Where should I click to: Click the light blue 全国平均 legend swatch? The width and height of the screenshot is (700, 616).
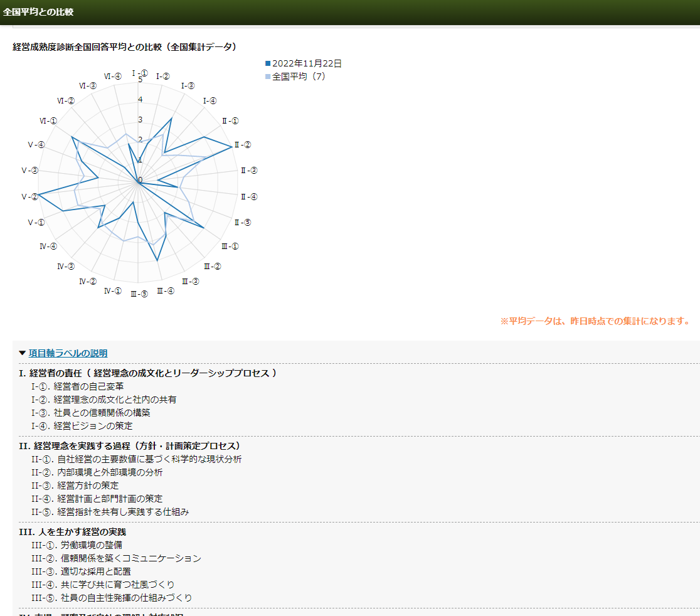(268, 77)
